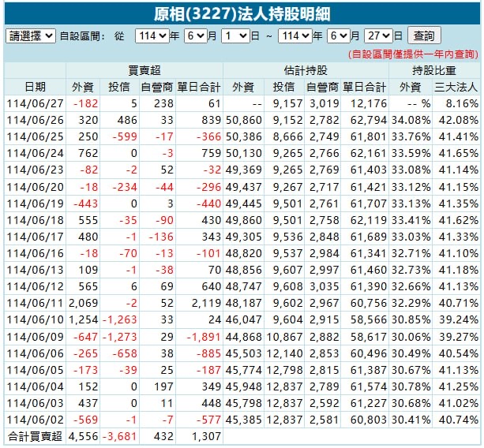
Task: Open the start year 114 dropdown
Action: (x=152, y=36)
